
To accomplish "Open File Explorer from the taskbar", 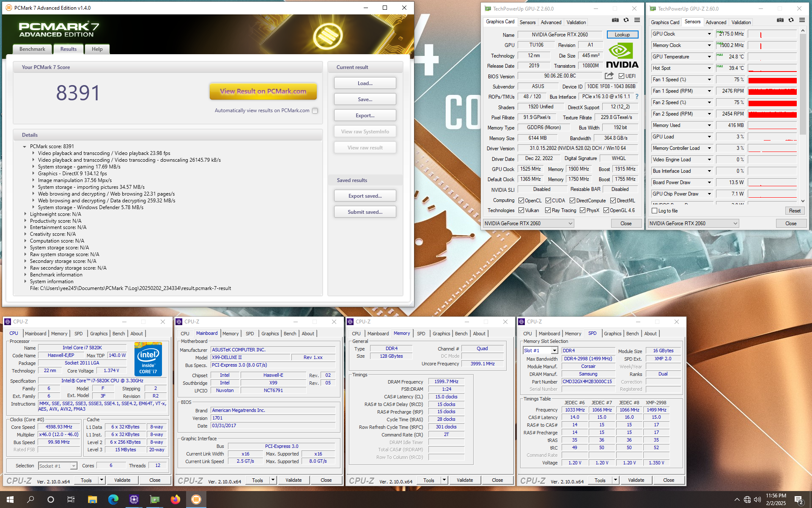I will 92,500.
